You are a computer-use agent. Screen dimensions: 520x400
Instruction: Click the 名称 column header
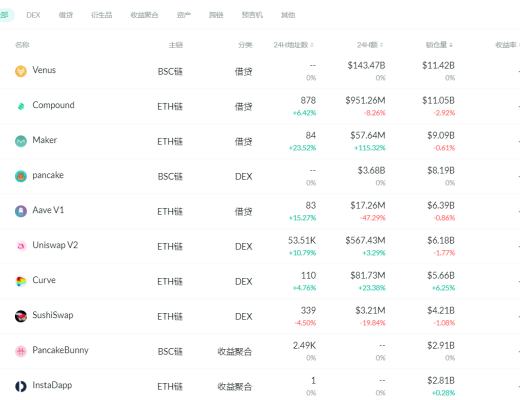pos(22,45)
